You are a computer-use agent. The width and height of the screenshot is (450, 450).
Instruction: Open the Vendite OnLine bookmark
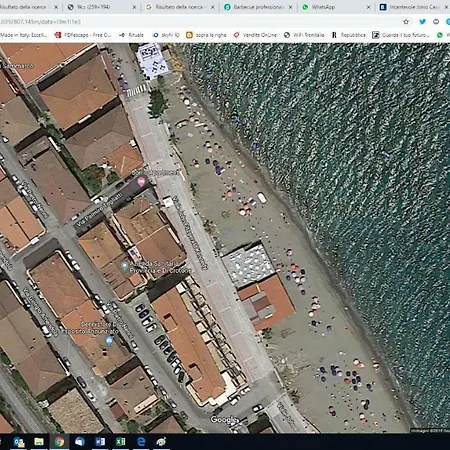[x=255, y=35]
